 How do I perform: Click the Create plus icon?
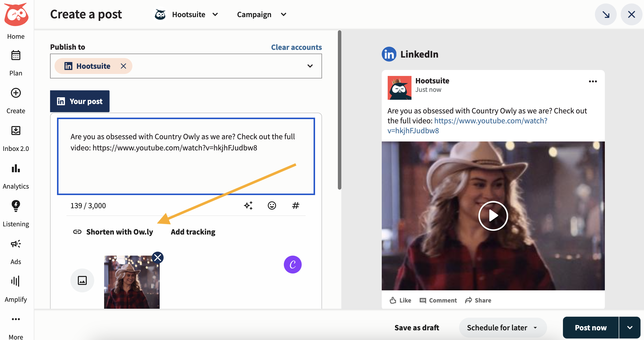[16, 93]
